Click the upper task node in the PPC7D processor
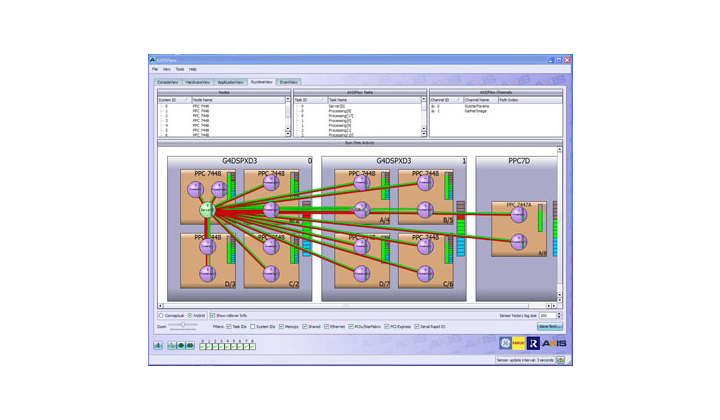 tap(518, 214)
